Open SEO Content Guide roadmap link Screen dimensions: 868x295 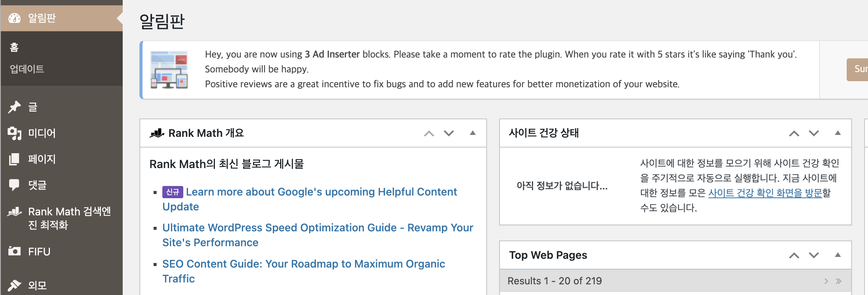pyautogui.click(x=303, y=271)
